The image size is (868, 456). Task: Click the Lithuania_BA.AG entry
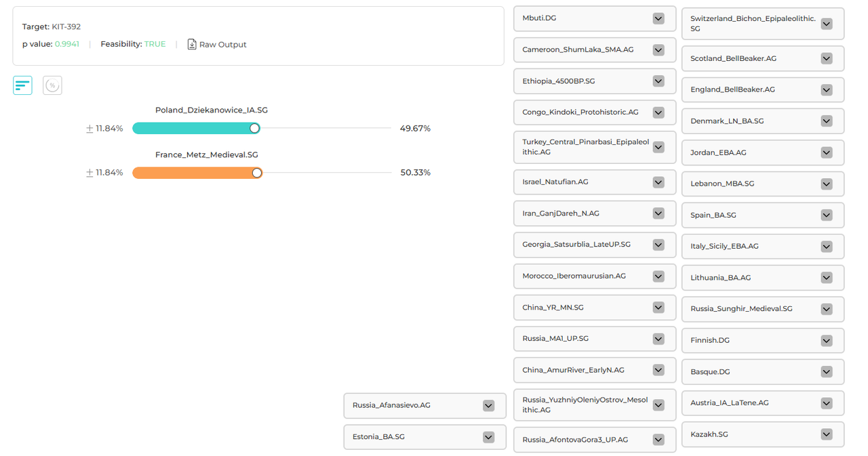tap(751, 278)
